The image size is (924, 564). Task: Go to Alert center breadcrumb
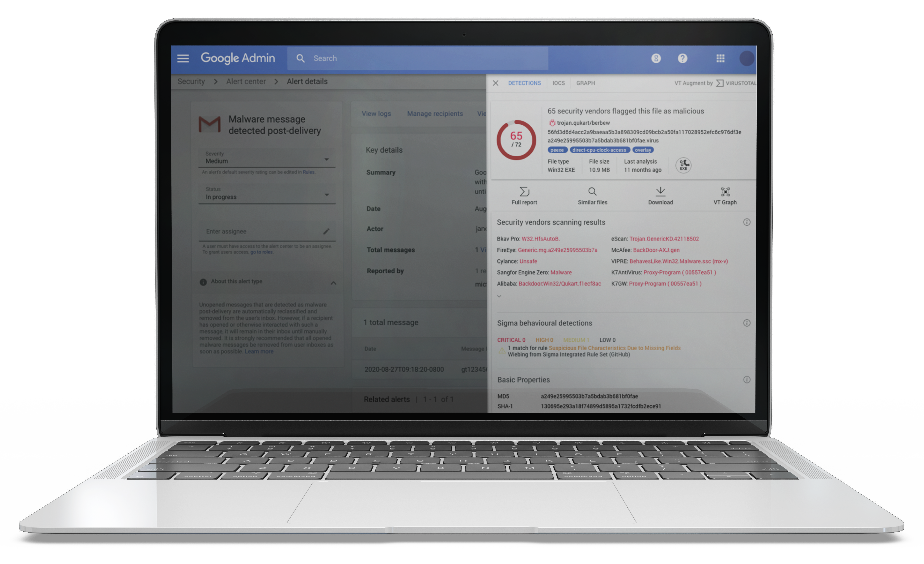click(246, 82)
